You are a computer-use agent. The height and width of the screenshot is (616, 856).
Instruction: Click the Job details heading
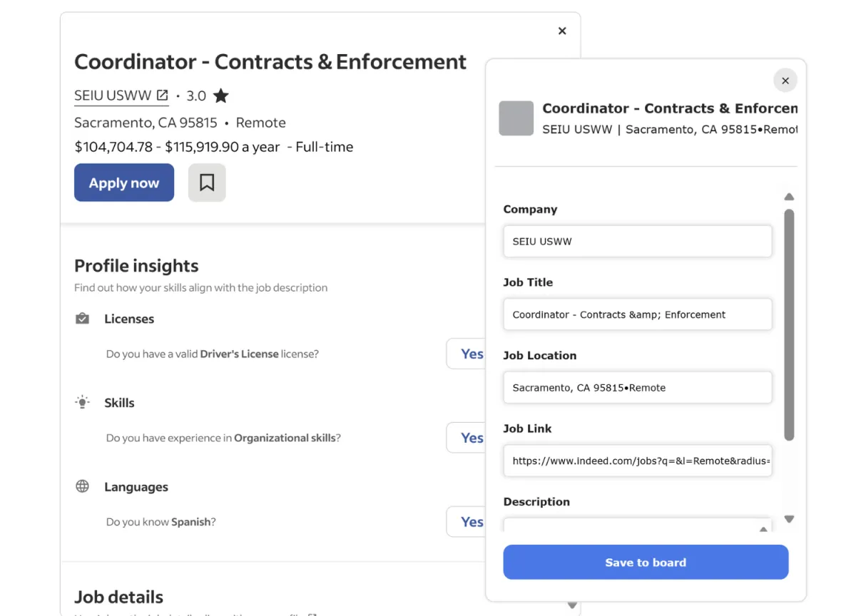point(118,597)
